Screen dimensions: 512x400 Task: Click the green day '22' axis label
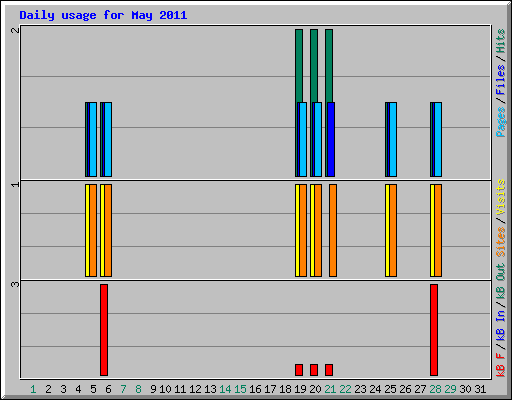345,389
